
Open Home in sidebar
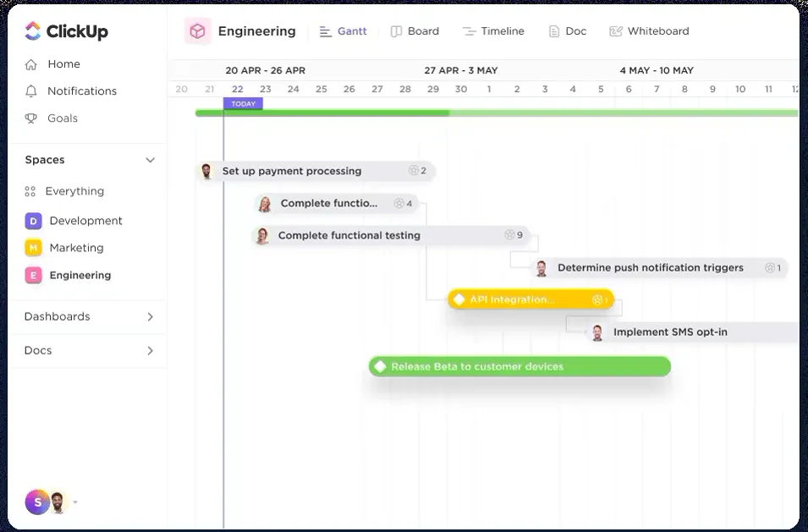coord(64,64)
